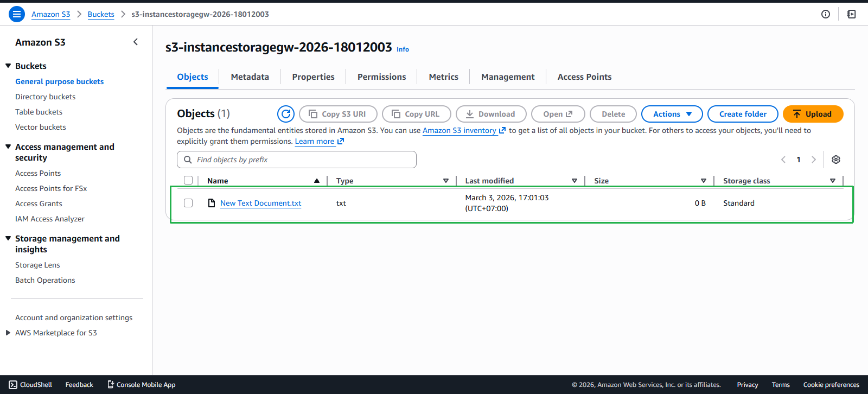868x394 pixels.
Task: Sort objects by Name column arrow
Action: point(317,181)
